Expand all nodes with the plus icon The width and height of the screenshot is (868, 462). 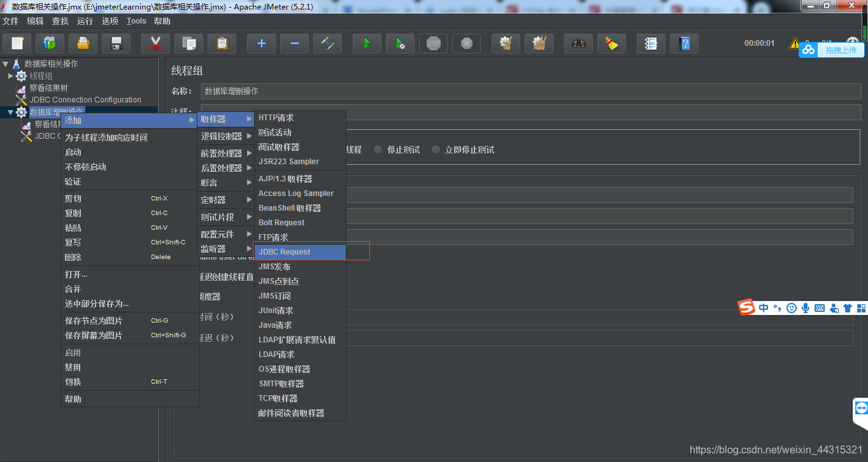(261, 43)
